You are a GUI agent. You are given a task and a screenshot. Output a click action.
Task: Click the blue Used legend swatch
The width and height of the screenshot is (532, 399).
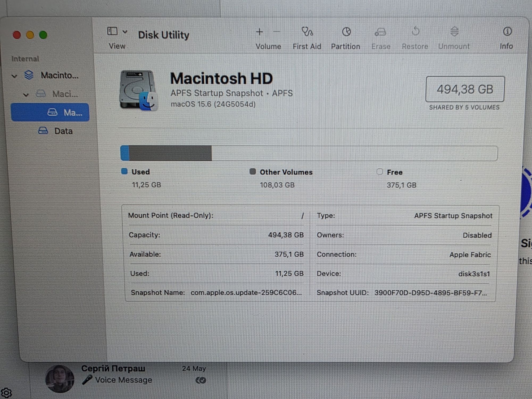(124, 171)
